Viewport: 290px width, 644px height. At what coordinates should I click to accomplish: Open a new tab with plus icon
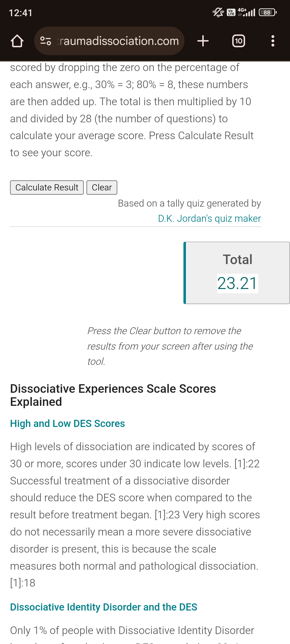coord(203,41)
